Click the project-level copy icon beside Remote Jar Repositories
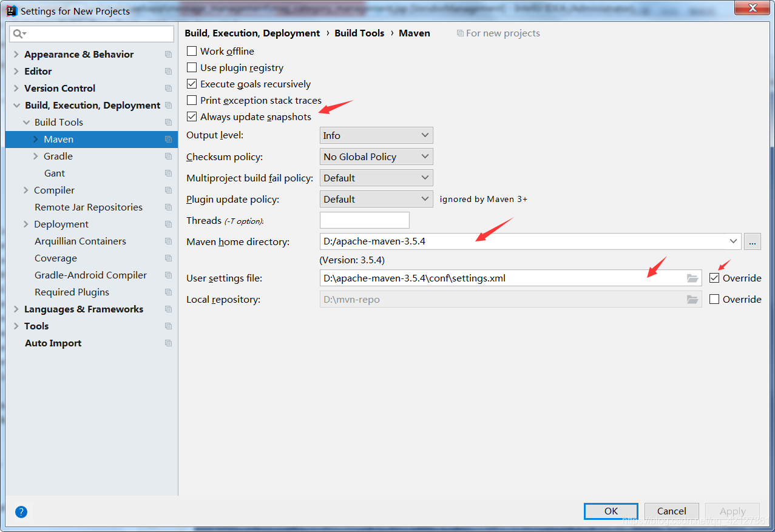Screen dimensions: 775x532 (168, 207)
